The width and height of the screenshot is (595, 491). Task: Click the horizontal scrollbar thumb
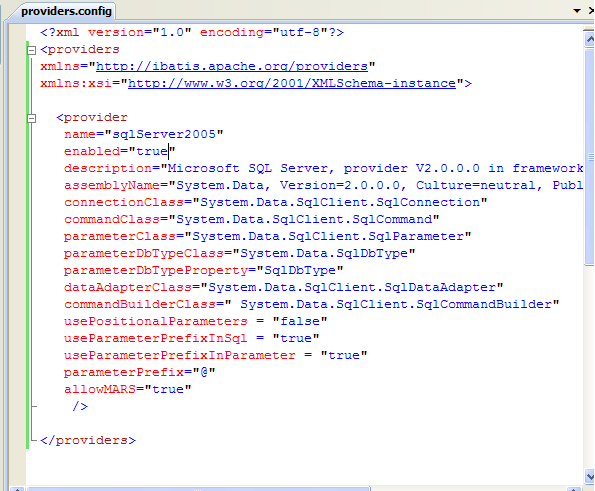pyautogui.click(x=198, y=488)
